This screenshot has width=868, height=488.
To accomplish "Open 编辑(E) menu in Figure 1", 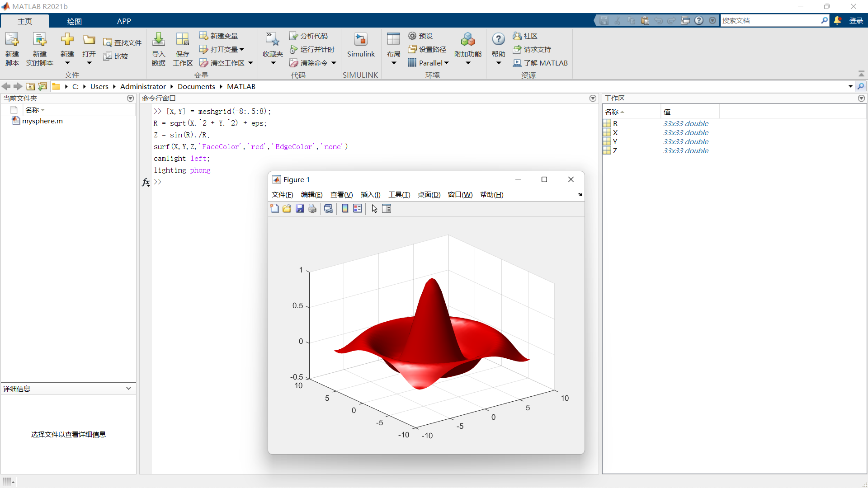I will pyautogui.click(x=311, y=194).
